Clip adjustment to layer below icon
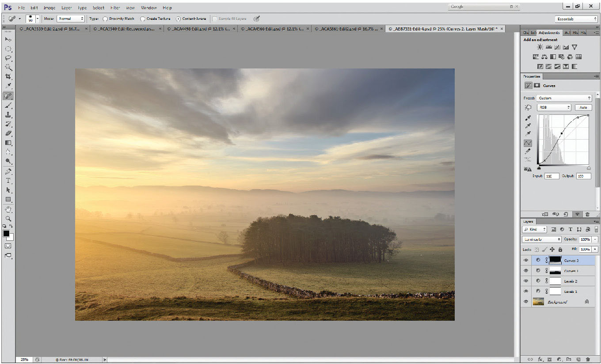 pos(545,214)
